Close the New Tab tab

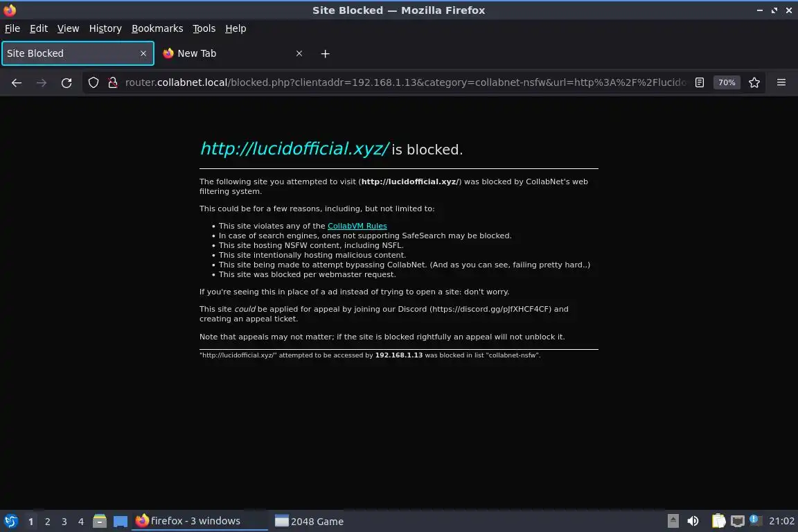point(299,53)
